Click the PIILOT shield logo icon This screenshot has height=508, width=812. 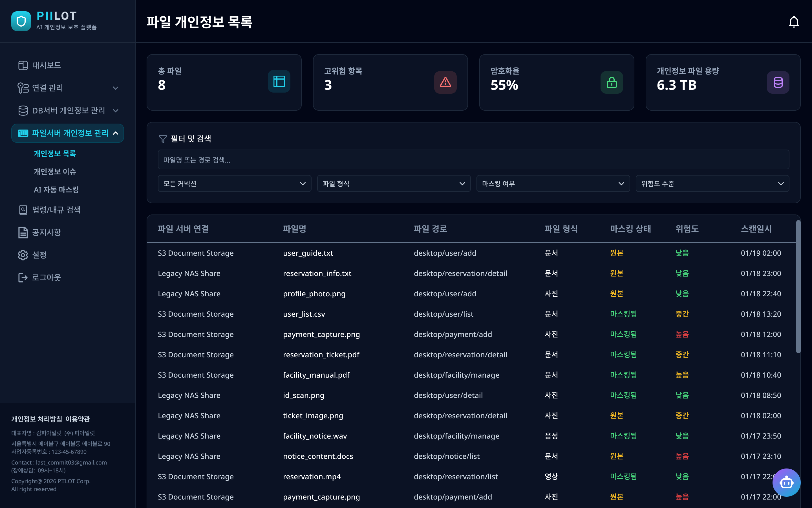(21, 21)
